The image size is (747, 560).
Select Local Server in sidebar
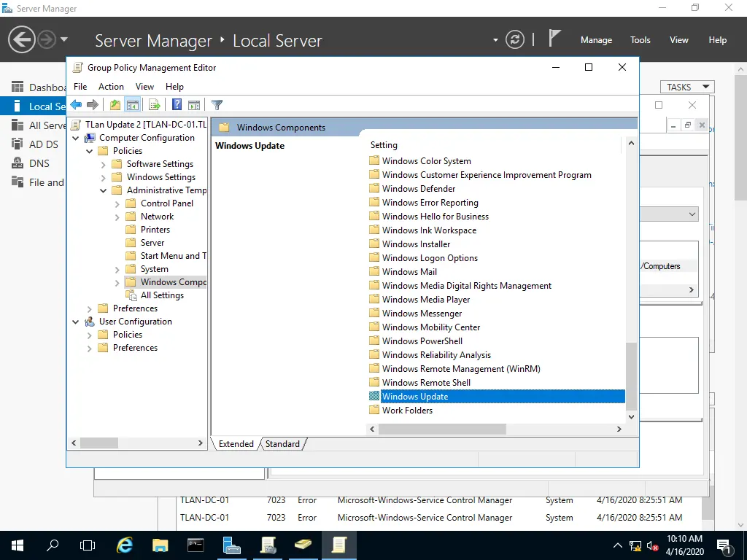click(x=34, y=106)
